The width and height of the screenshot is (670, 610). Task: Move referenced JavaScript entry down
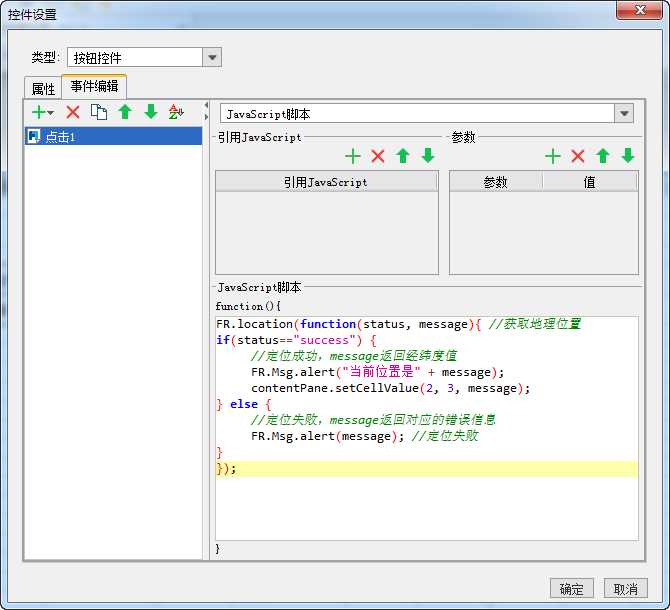coord(428,156)
